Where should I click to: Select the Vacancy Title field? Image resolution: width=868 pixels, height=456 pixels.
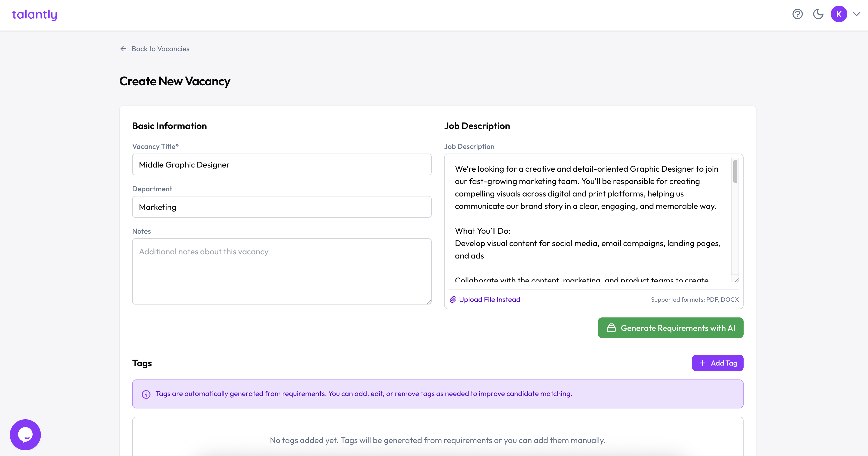click(282, 165)
